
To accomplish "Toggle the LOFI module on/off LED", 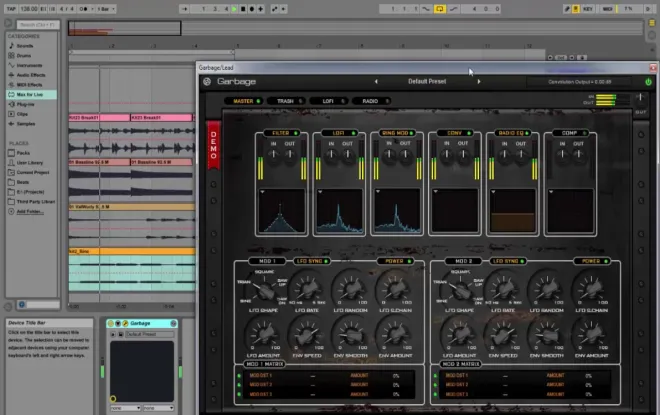I will coord(354,133).
